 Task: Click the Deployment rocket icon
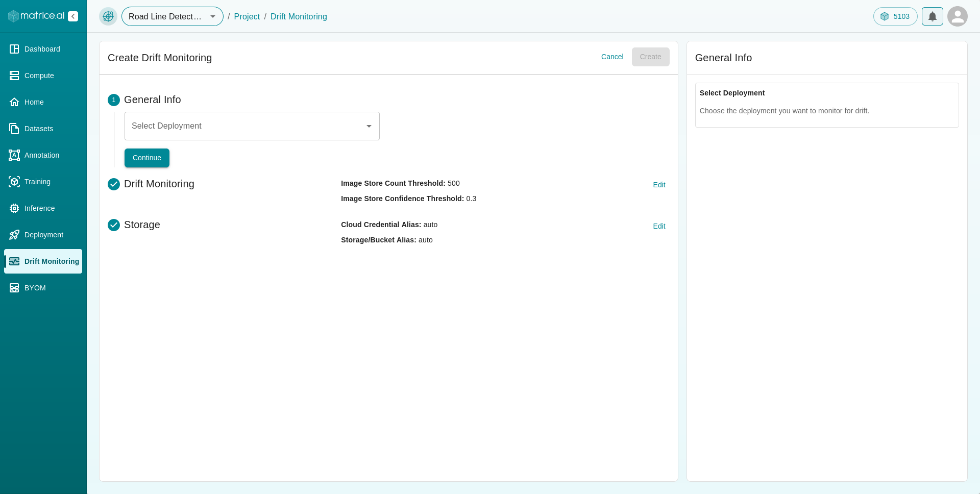coord(14,235)
